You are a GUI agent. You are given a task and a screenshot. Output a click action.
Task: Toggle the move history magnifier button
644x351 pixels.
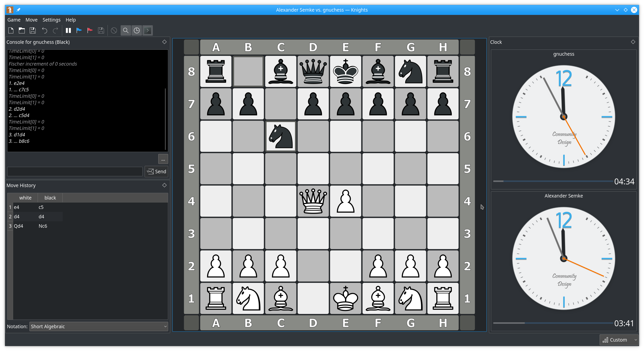point(126,30)
